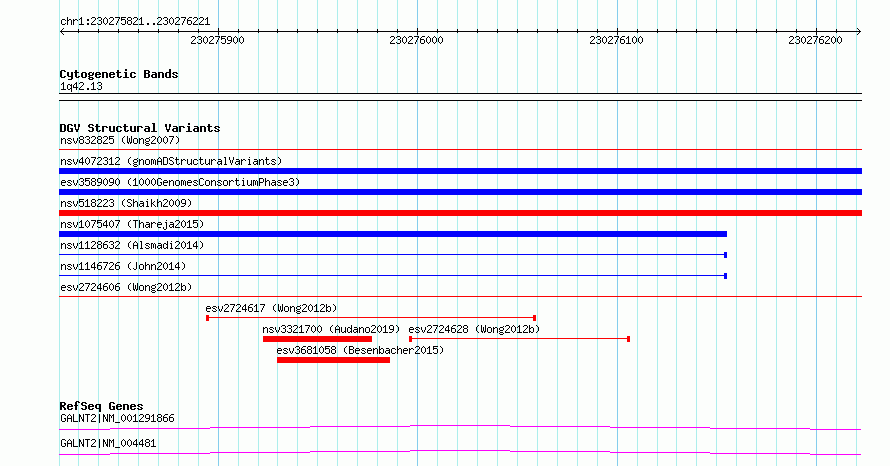The width and height of the screenshot is (890, 466).
Task: Click the magenta line under GALNT2|NM_001291866
Action: (460, 427)
